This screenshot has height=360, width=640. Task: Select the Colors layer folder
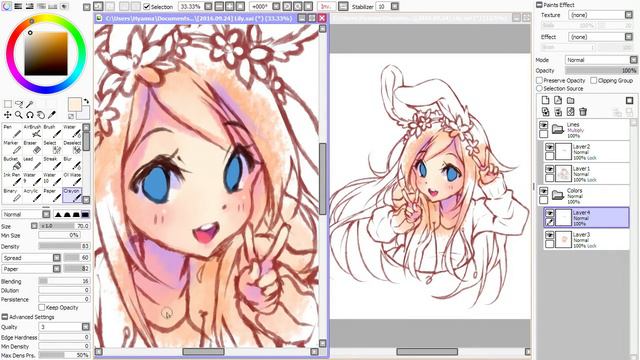click(583, 196)
